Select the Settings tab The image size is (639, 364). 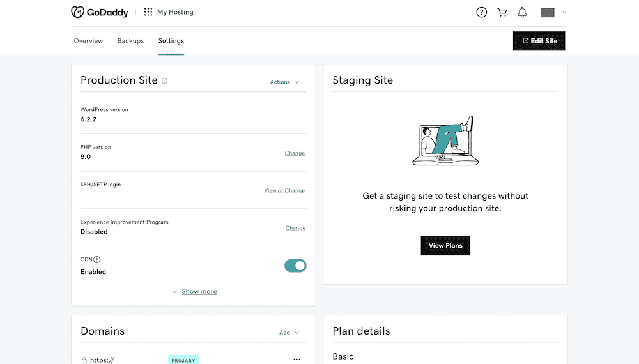pyautogui.click(x=171, y=41)
